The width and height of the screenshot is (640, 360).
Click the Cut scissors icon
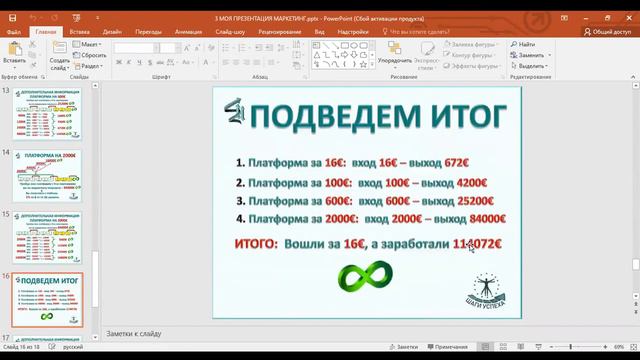pyautogui.click(x=33, y=44)
